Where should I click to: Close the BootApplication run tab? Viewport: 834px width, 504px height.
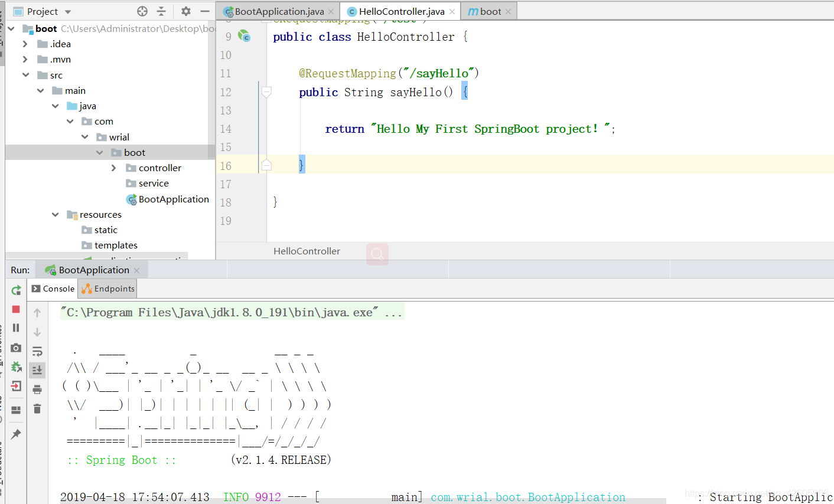(137, 270)
